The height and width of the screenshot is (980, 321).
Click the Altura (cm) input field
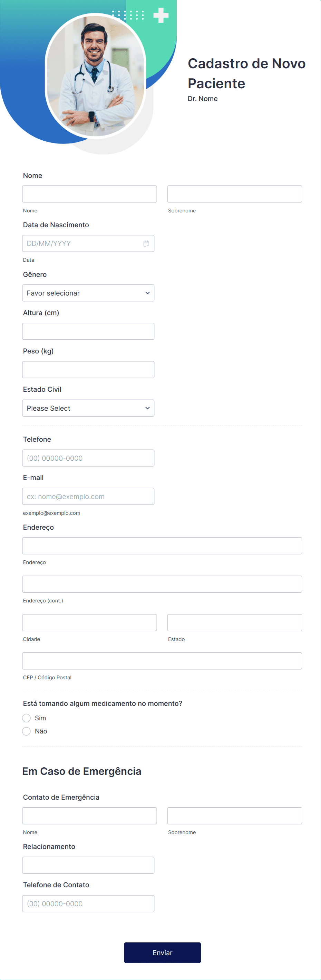[x=88, y=331]
